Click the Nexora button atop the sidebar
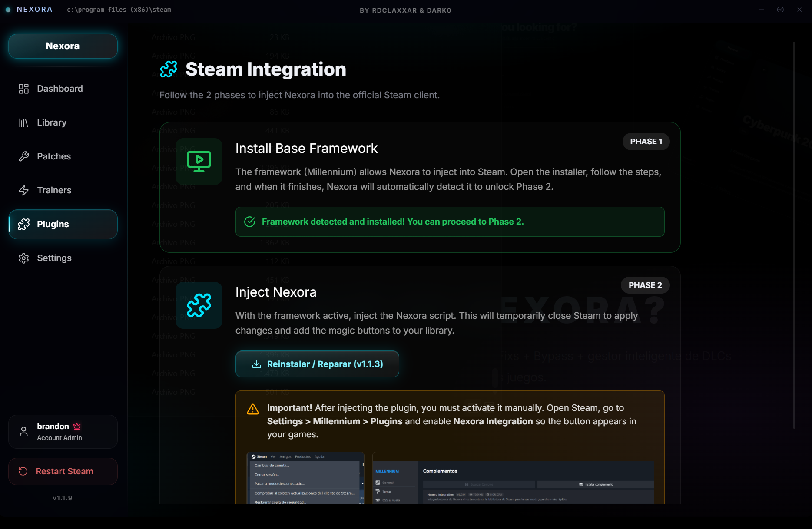The width and height of the screenshot is (812, 529). point(63,46)
